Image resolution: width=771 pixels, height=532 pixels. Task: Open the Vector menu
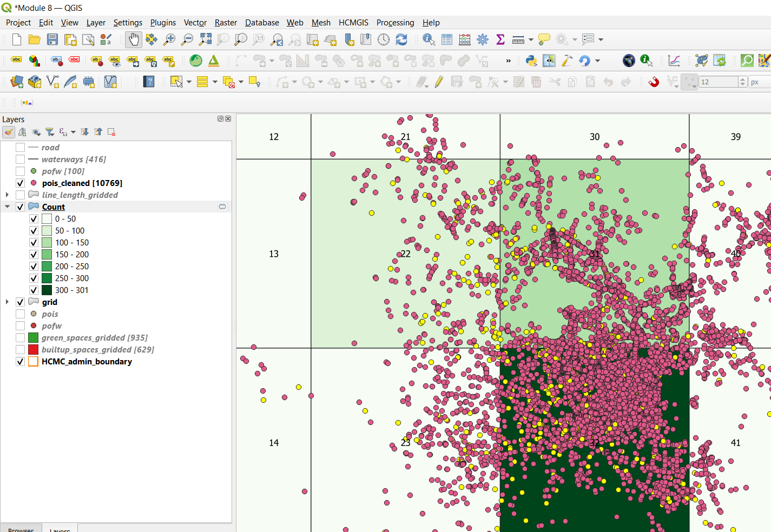(x=195, y=23)
